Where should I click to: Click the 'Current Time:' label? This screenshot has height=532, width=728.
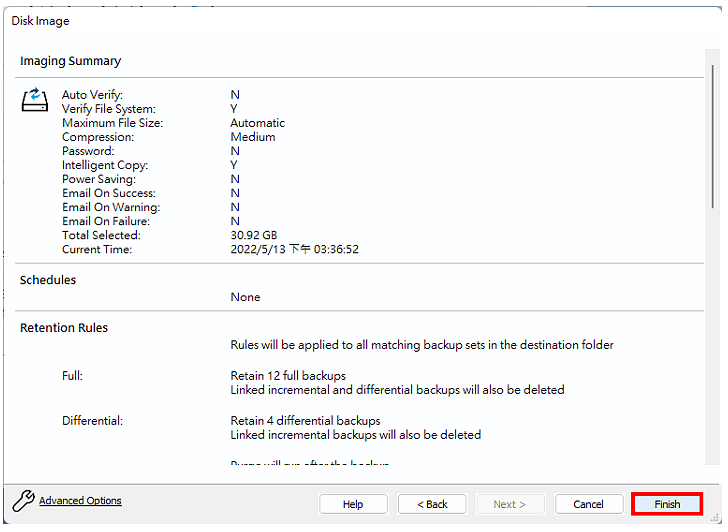point(97,249)
